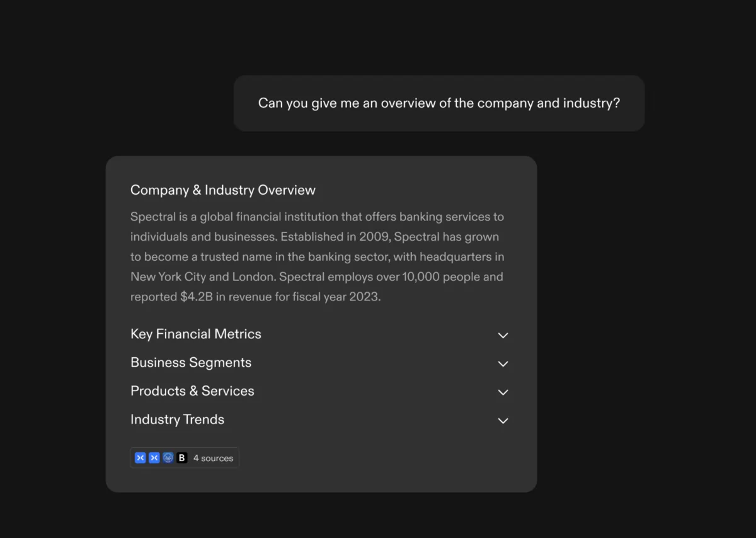Image resolution: width=756 pixels, height=538 pixels.
Task: Open the round seal source icon
Action: coord(168,458)
